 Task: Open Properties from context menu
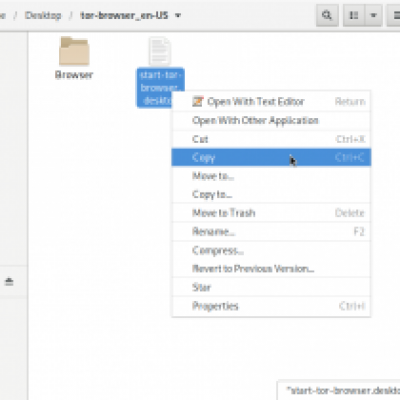pos(271,306)
